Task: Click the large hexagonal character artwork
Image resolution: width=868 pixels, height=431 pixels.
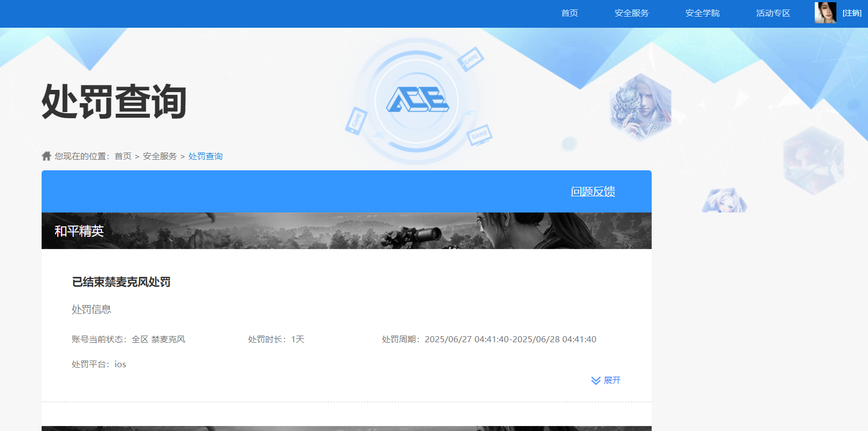Action: pos(640,107)
